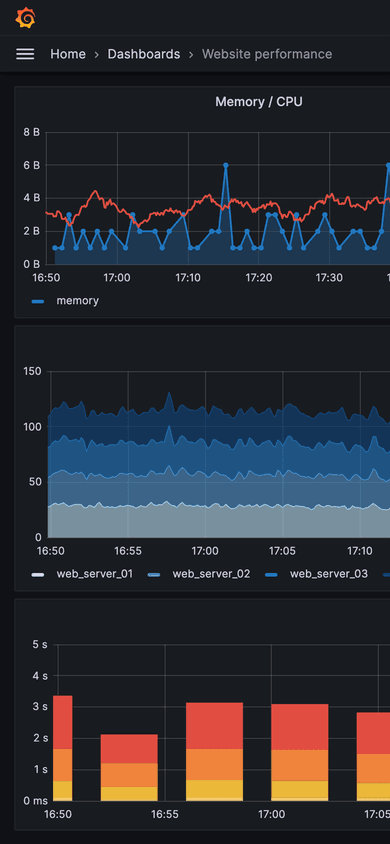Open the Dashboards breadcrumb link
390x844 pixels.
[144, 54]
